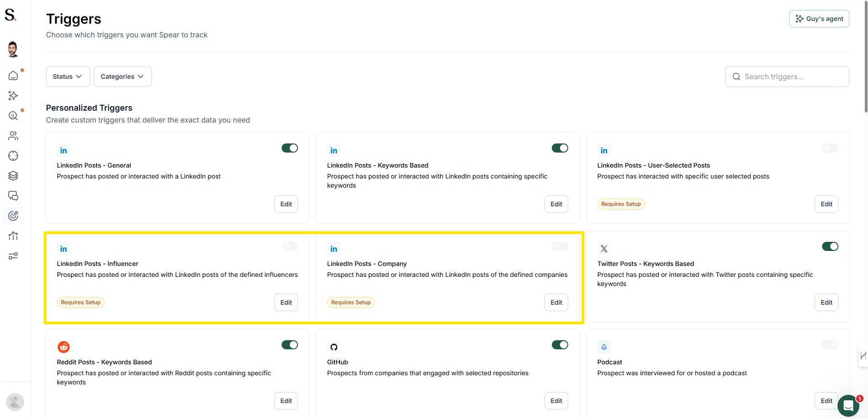
Task: Turn off Twitter Posts - Keywords Based toggle
Action: (830, 246)
